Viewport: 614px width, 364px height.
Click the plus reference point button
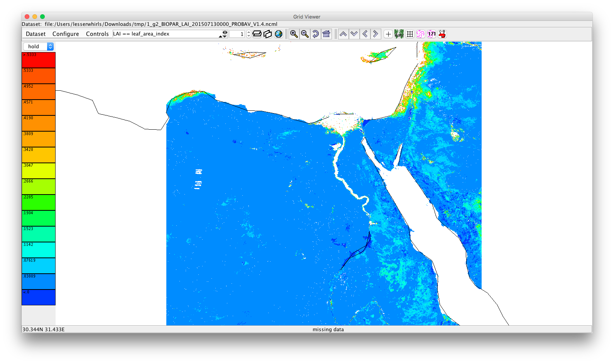pos(388,34)
